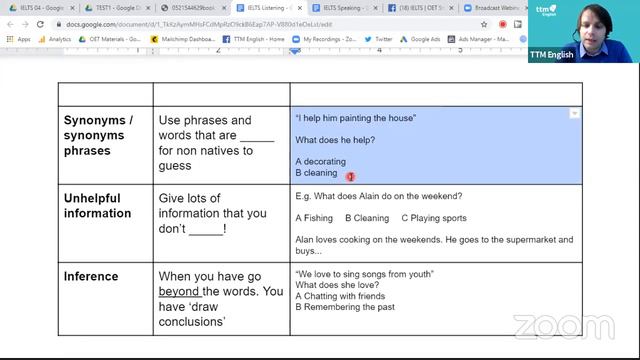Open the (18) IELTS | OET Facebook tab

point(420,8)
